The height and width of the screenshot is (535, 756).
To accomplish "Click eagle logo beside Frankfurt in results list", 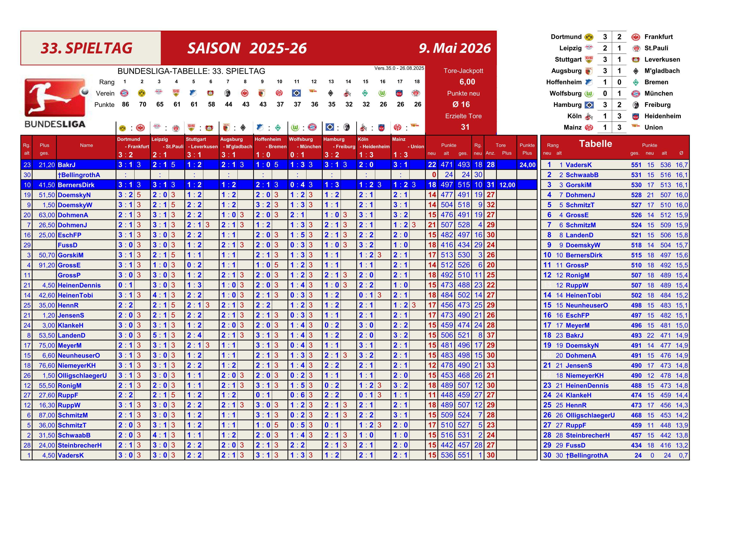I will tap(636, 37).
